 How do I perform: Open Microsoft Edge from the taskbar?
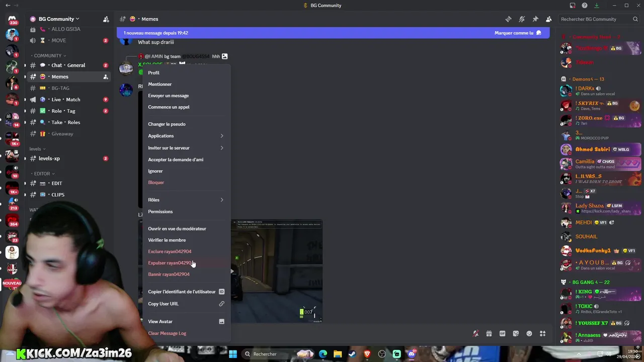point(323,354)
